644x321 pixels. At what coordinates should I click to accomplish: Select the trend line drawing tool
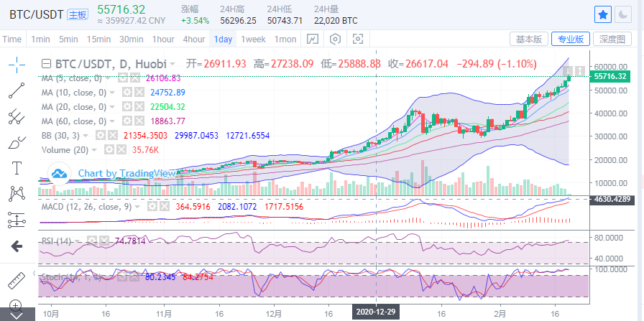(x=17, y=90)
